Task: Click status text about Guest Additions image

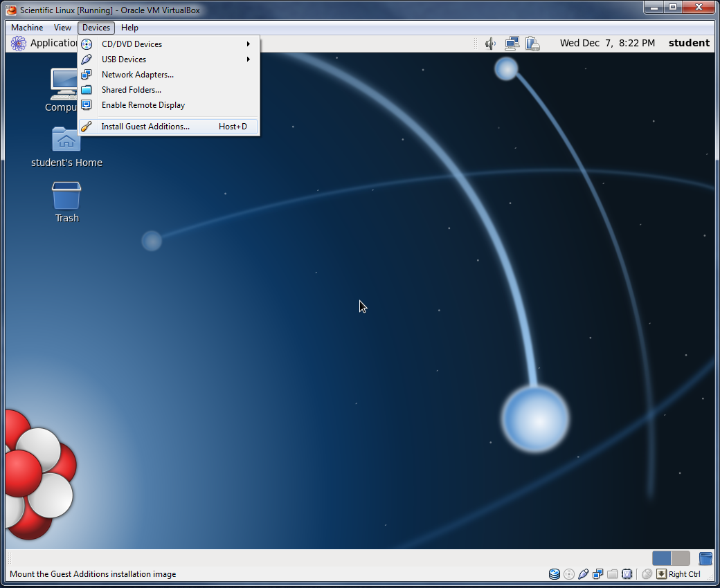Action: [93, 574]
